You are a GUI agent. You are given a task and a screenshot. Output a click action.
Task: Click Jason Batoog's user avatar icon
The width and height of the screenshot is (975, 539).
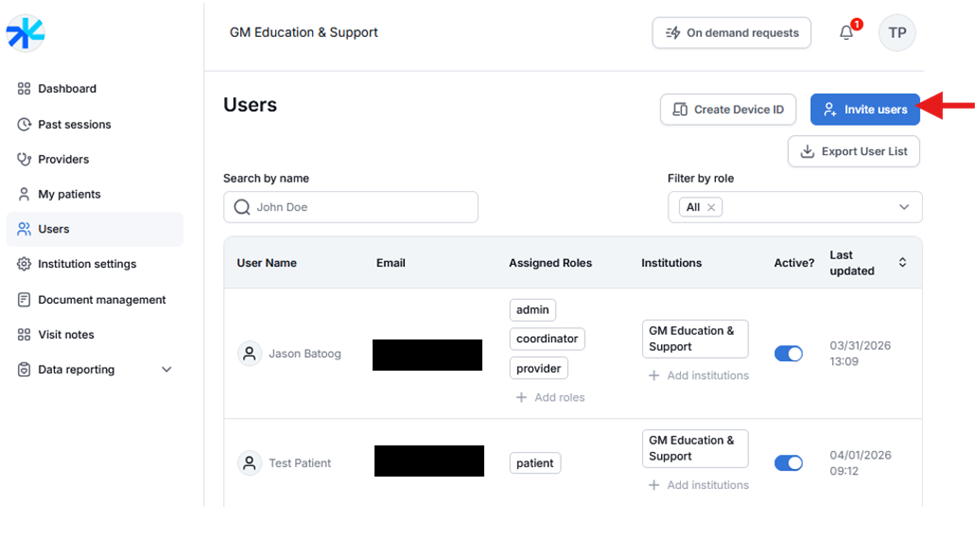tap(249, 353)
